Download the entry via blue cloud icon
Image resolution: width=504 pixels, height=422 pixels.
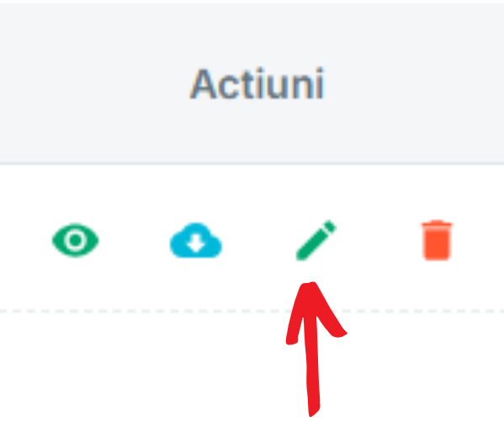tap(196, 240)
